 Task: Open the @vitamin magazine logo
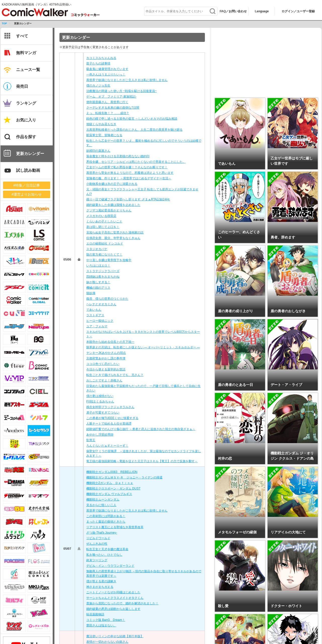(39, 209)
